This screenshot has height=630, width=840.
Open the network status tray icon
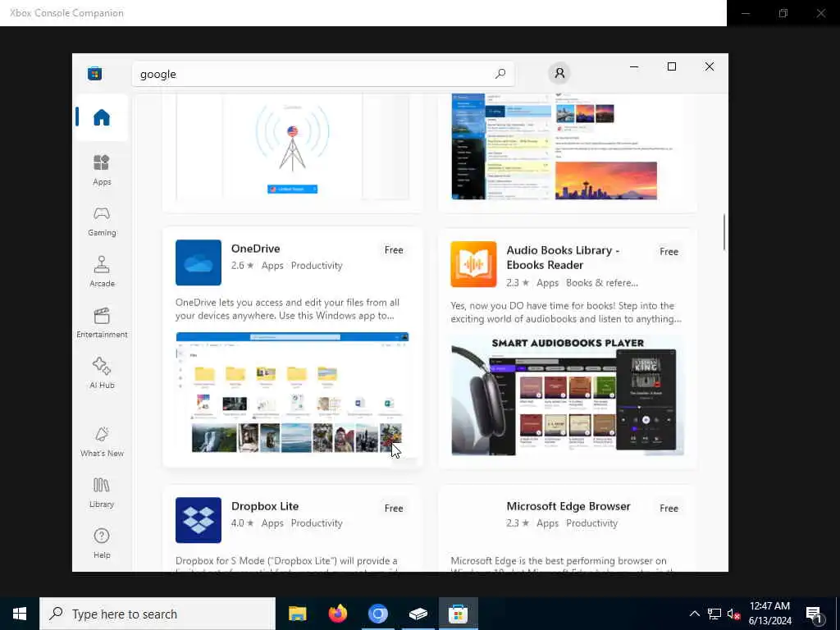point(714,614)
